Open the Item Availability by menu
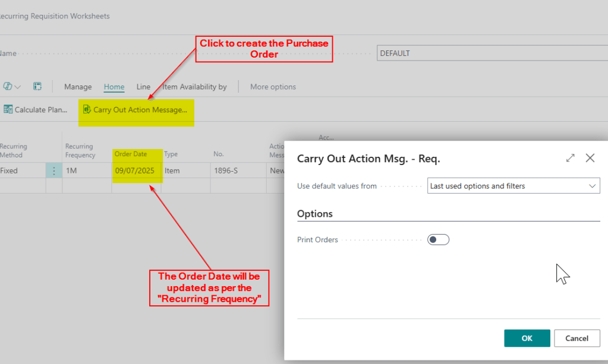Viewport: 608px width, 364px height. click(195, 87)
